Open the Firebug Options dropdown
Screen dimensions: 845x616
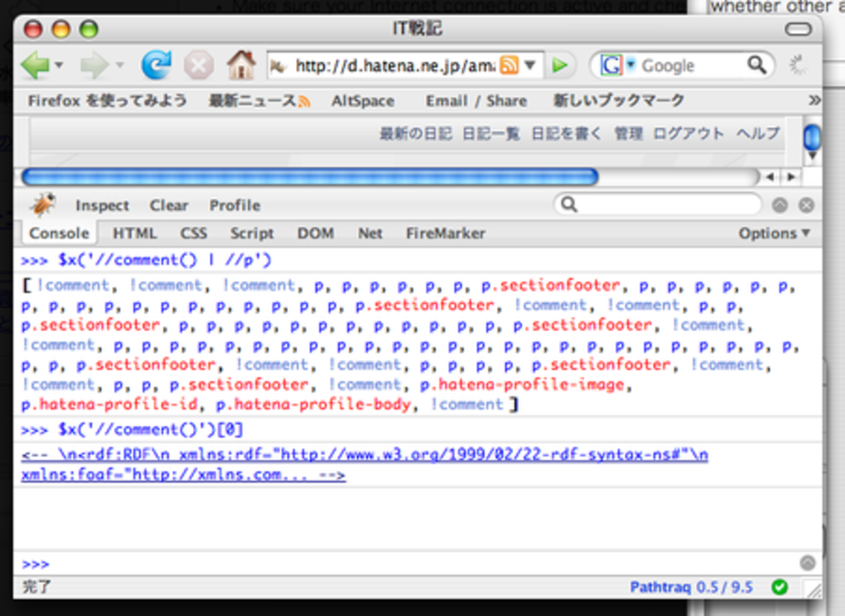pyautogui.click(x=773, y=233)
